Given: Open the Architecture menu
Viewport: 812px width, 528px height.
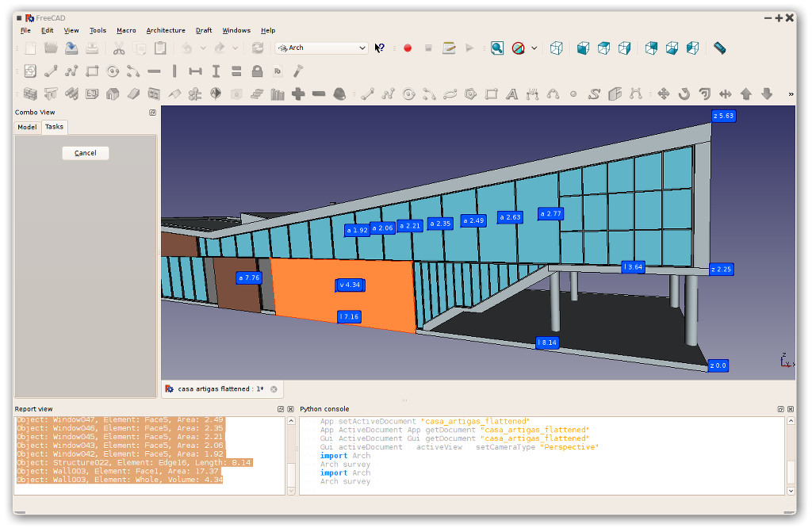Looking at the screenshot, I should [166, 31].
